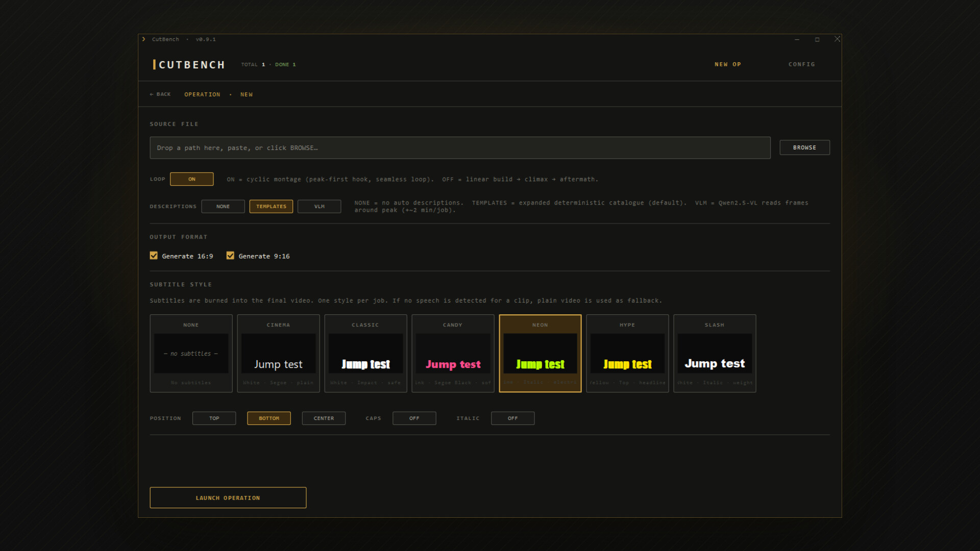Select the CANDY subtitle style card

tap(453, 354)
